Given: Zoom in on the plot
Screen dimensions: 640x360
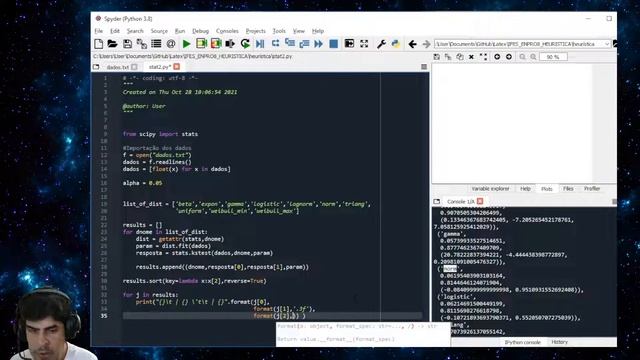Looking at the screenshot, I should point(533,57).
